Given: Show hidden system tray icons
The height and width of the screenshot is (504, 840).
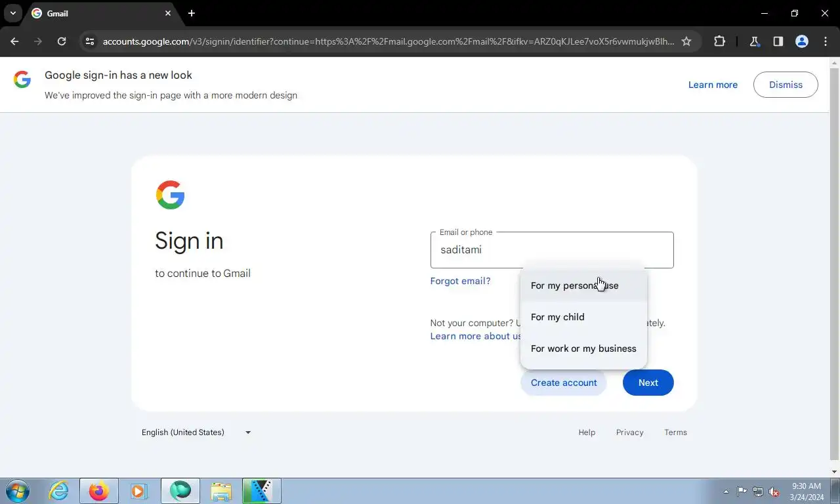Looking at the screenshot, I should click(726, 492).
